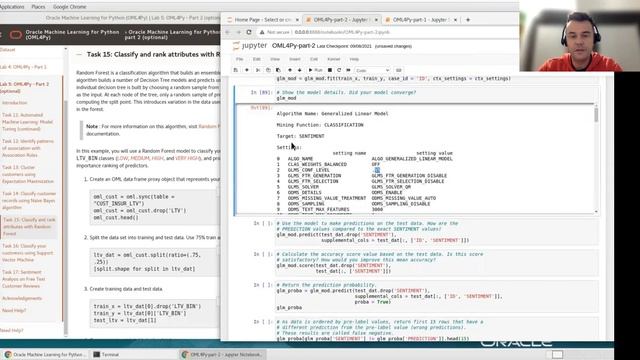Go to Task 11 Automated Machine Learning link
The image size is (640, 360).
[27, 122]
